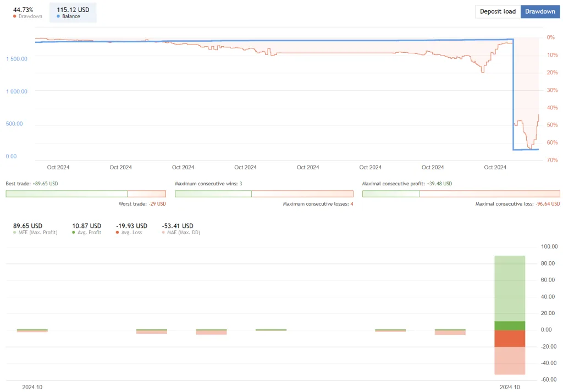563x392 pixels.
Task: Click the Maximum consecutive wins bar
Action: pos(264,194)
